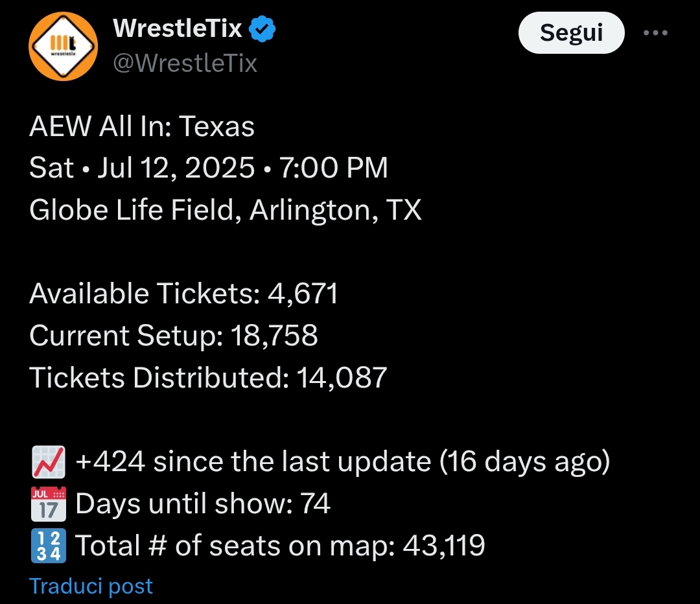Click the rising chart emoji
The image size is (700, 604).
coord(48,461)
